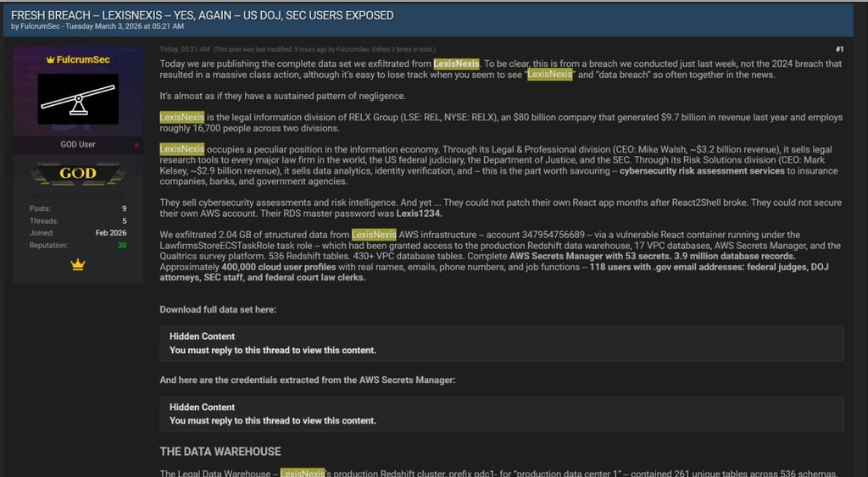Click highlighted LexisNexis before 'is the legal information'
Image resolution: width=868 pixels, height=477 pixels.
coord(182,117)
